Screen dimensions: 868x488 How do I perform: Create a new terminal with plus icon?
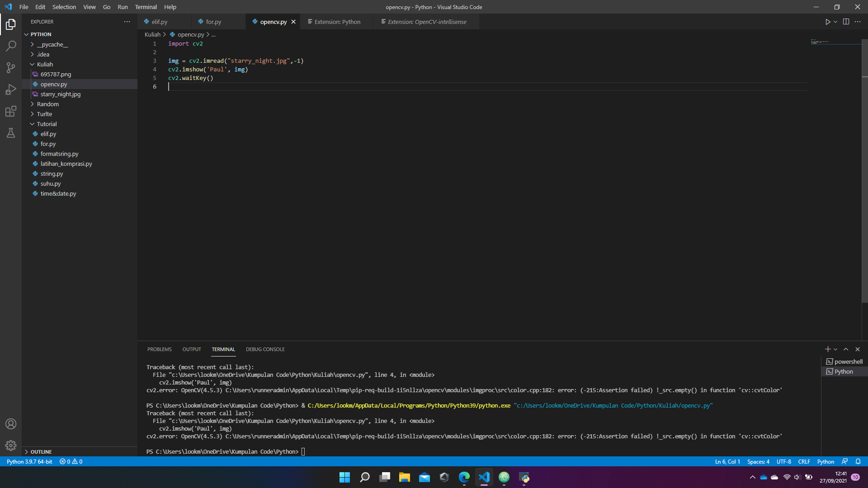[x=827, y=349]
